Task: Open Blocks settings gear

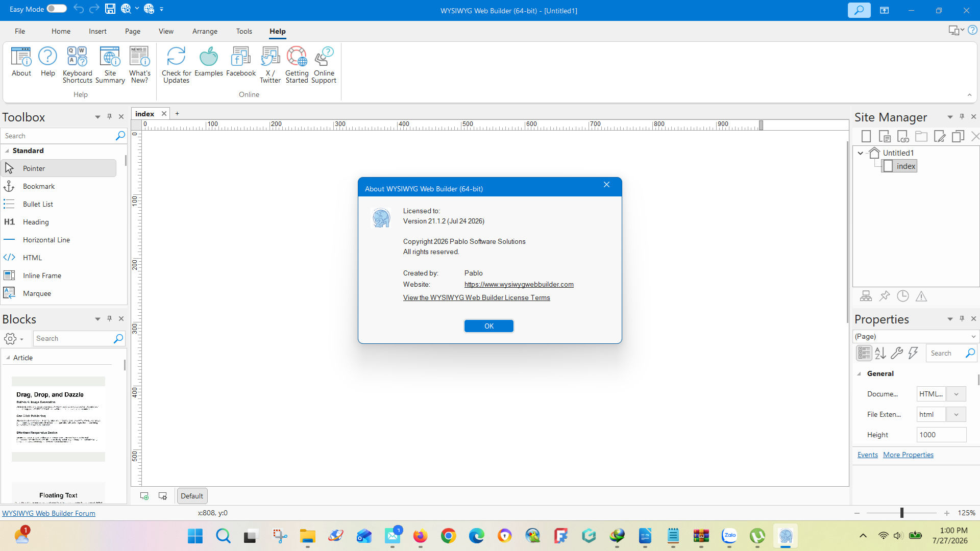Action: [10, 338]
